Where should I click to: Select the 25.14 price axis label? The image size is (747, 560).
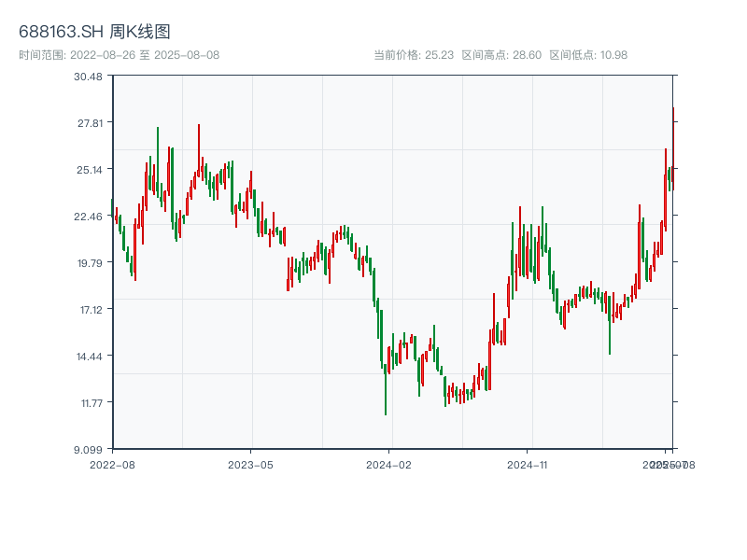coord(89,169)
